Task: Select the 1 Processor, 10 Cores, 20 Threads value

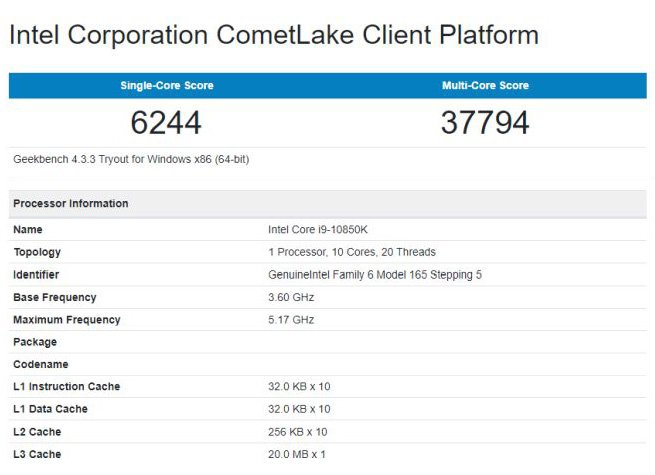Action: coord(352,252)
